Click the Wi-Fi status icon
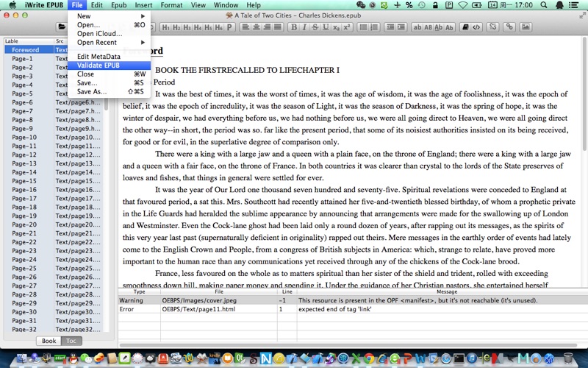 click(x=463, y=5)
